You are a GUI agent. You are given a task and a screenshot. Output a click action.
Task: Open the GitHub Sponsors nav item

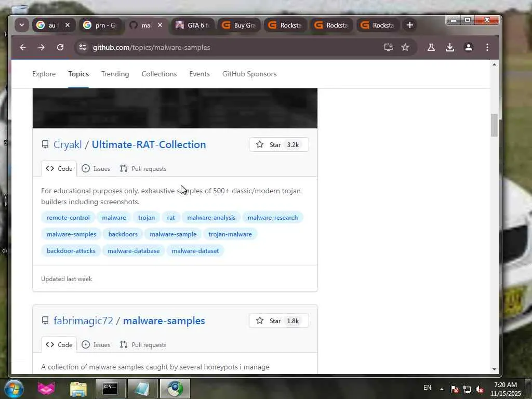click(x=249, y=74)
